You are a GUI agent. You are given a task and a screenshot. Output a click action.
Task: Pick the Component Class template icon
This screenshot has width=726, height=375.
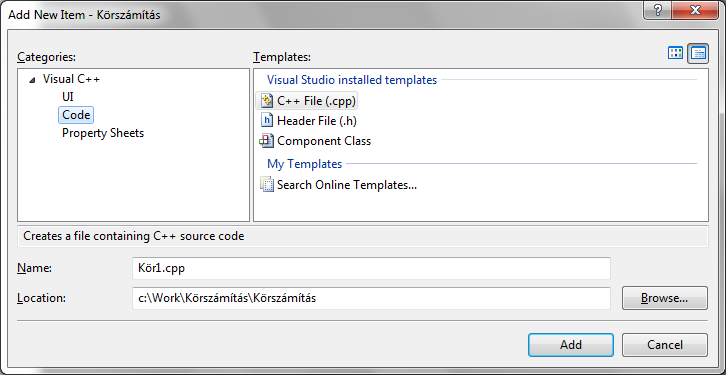pos(267,141)
